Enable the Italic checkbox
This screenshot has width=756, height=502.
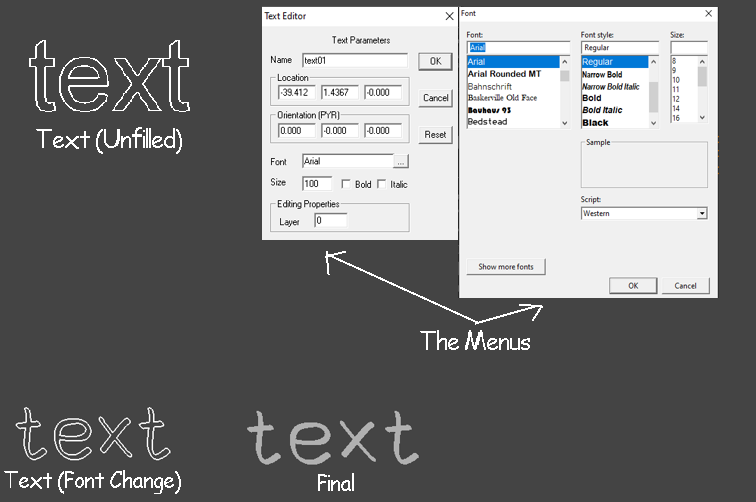pyautogui.click(x=381, y=184)
